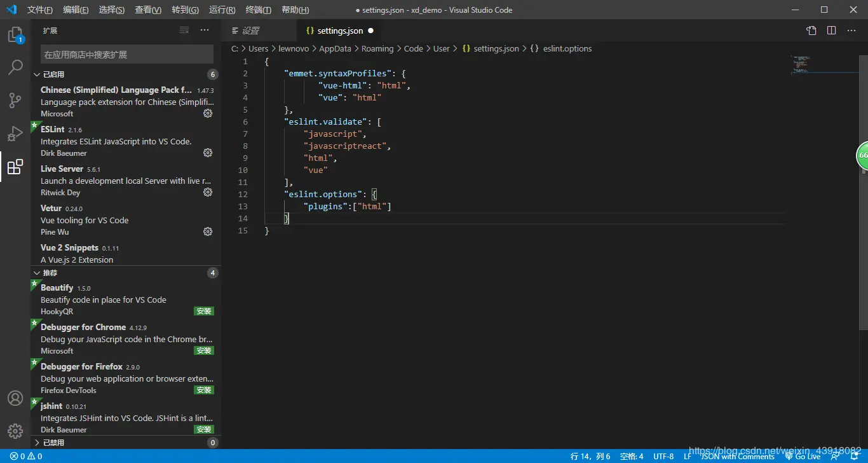Image resolution: width=868 pixels, height=463 pixels.
Task: Click the extension marketplace search box
Action: 126,55
